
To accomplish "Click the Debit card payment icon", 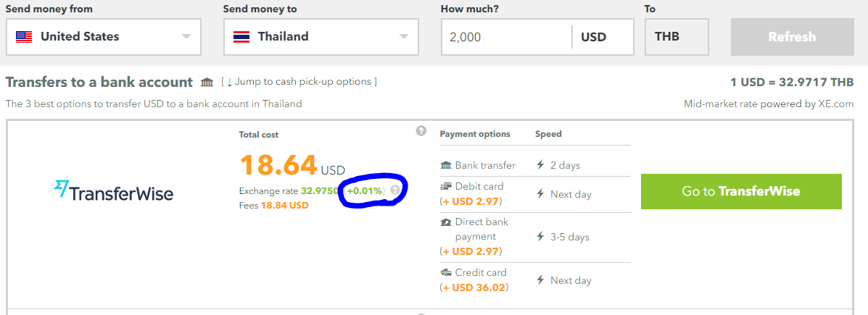I will [446, 187].
